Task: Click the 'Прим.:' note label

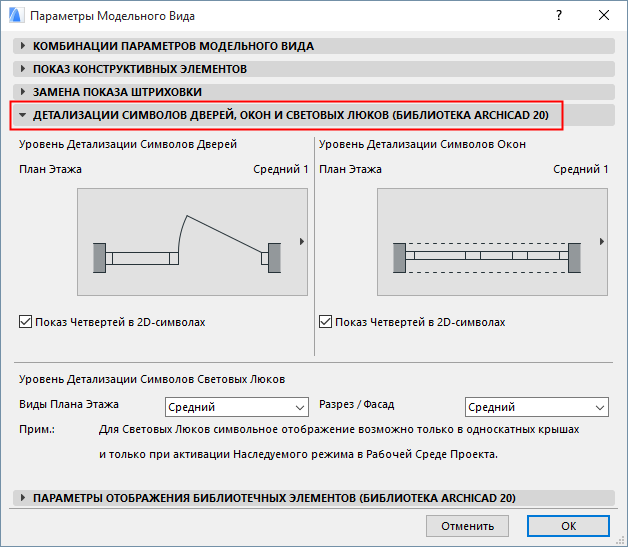Action: click(37, 429)
